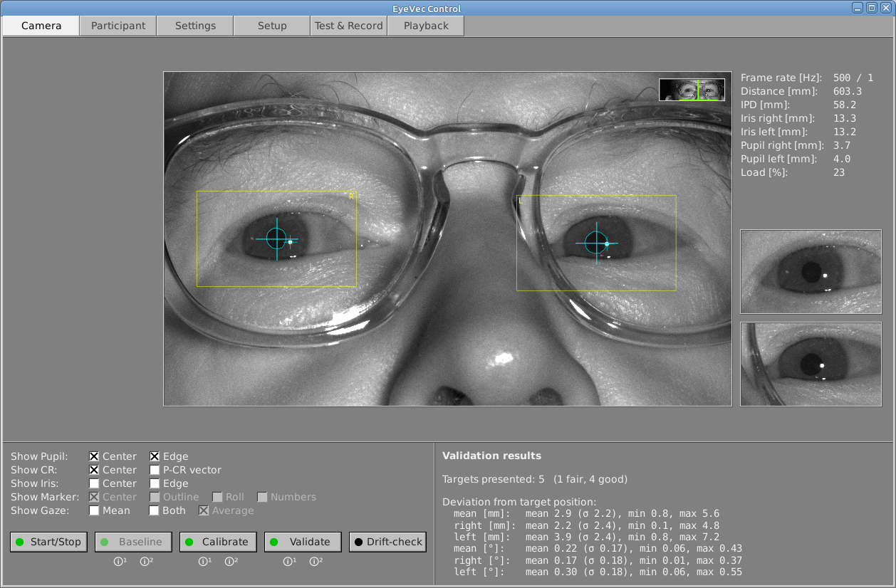Click the left [°] deviation row
Viewport: 896px width, 588px height.
[x=598, y=572]
